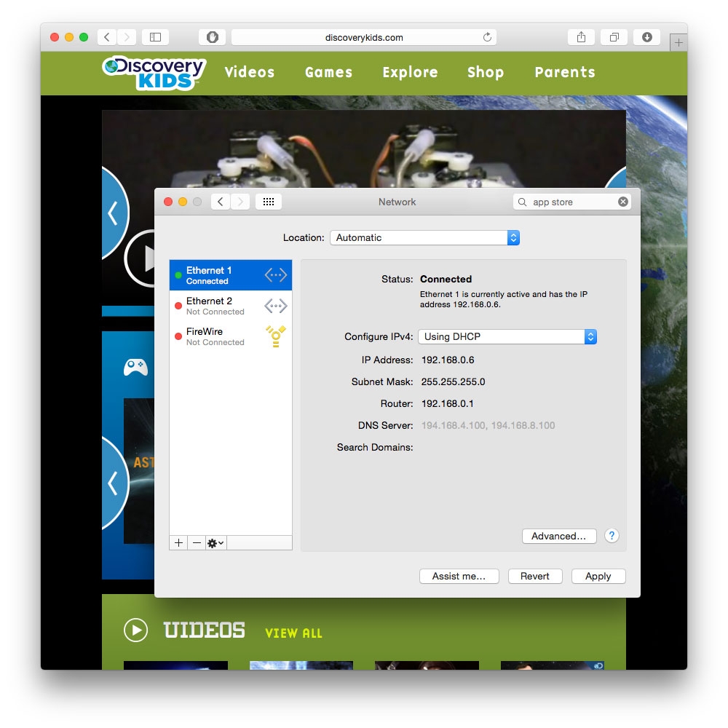Remove selected service with minus icon
The width and height of the screenshot is (728, 728).
pos(196,542)
